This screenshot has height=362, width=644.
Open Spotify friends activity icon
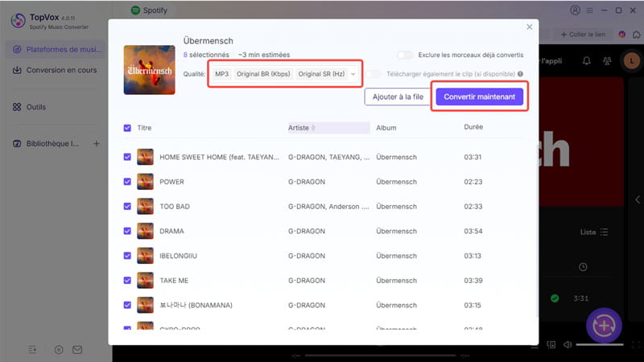pos(607,61)
